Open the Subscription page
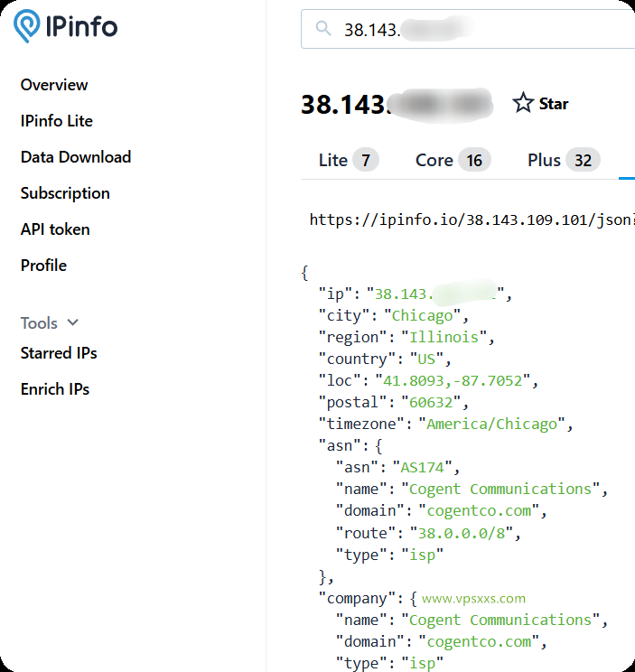635x672 pixels. click(x=65, y=193)
